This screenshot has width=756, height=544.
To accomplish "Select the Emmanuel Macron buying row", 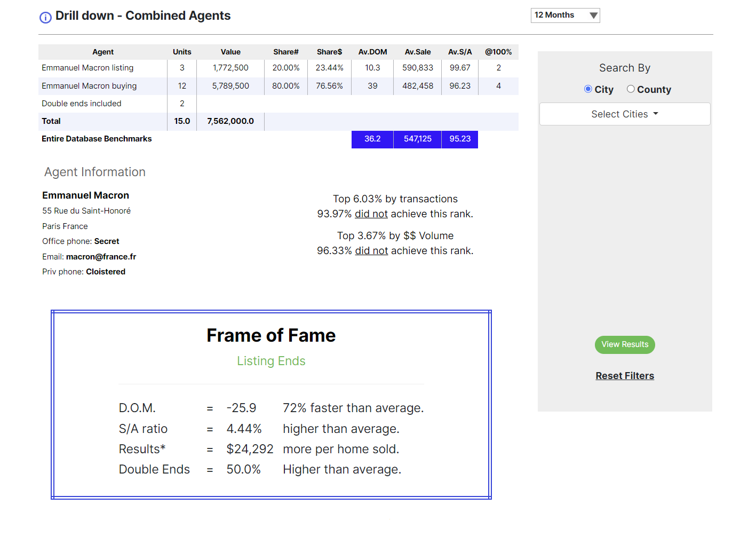I will [89, 86].
